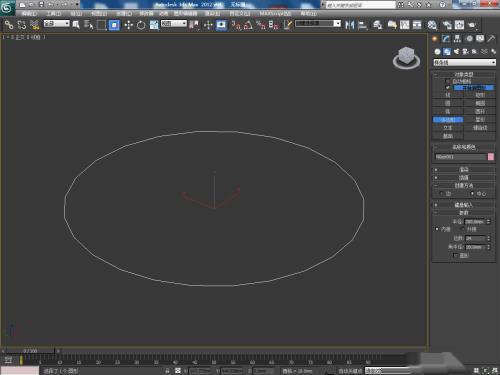
Task: Click the time slider handle
Action: coord(30,351)
